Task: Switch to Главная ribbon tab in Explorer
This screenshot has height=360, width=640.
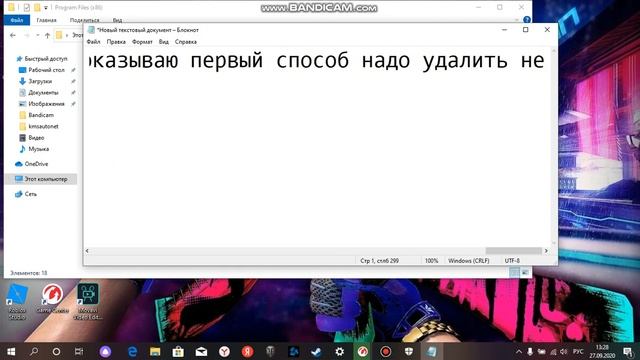Action: pos(47,20)
